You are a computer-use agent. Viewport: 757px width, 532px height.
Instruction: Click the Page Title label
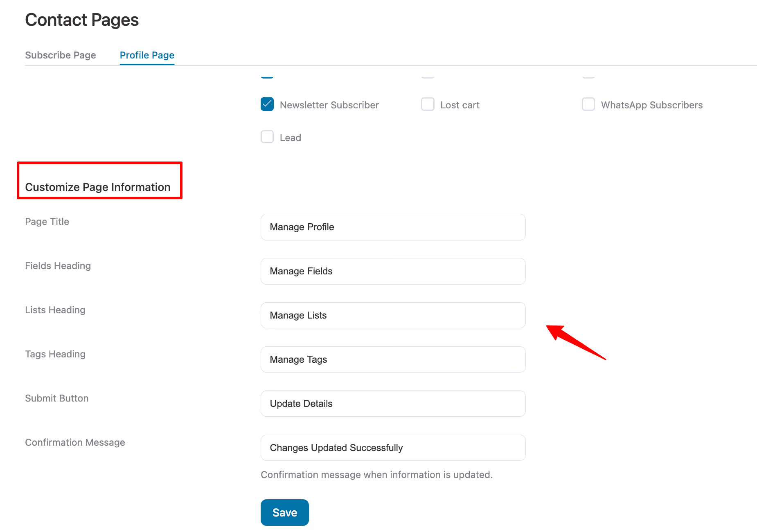point(47,221)
